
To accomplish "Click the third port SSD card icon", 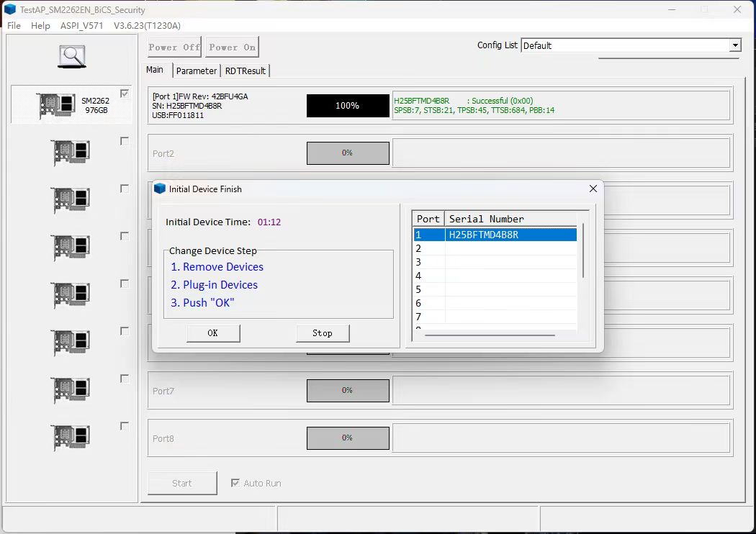I will pos(71,200).
